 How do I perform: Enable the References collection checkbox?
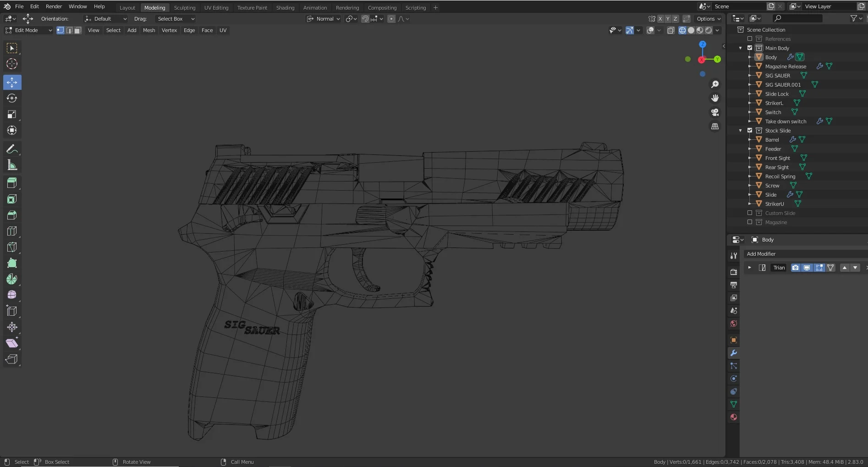[750, 38]
